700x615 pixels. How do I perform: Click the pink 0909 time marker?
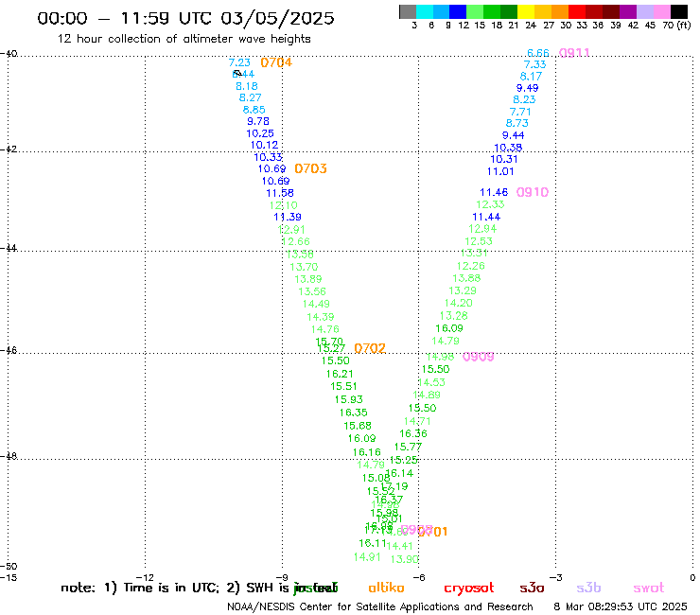(478, 357)
